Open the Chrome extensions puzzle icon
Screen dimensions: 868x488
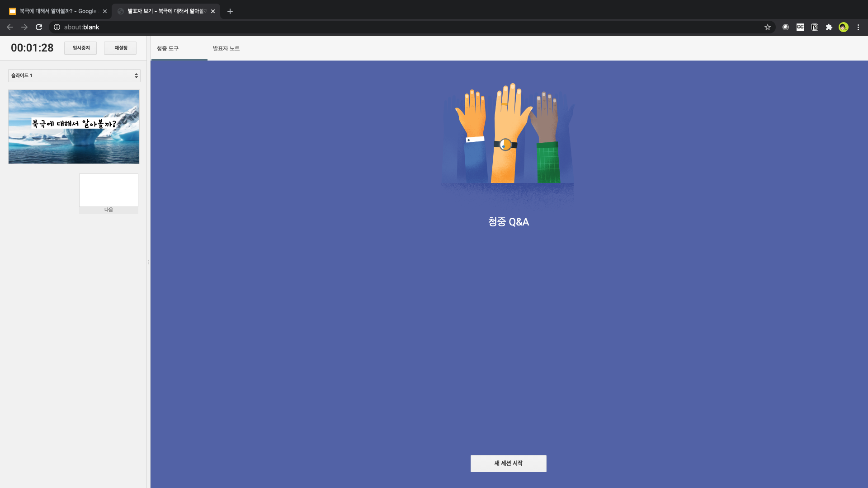[x=829, y=27]
